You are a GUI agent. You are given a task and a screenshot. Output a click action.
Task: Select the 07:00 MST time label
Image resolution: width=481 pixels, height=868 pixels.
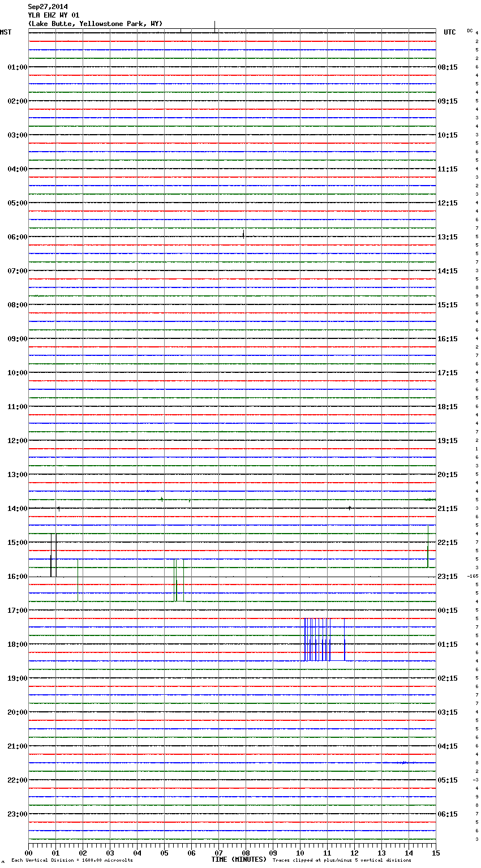coord(17,271)
